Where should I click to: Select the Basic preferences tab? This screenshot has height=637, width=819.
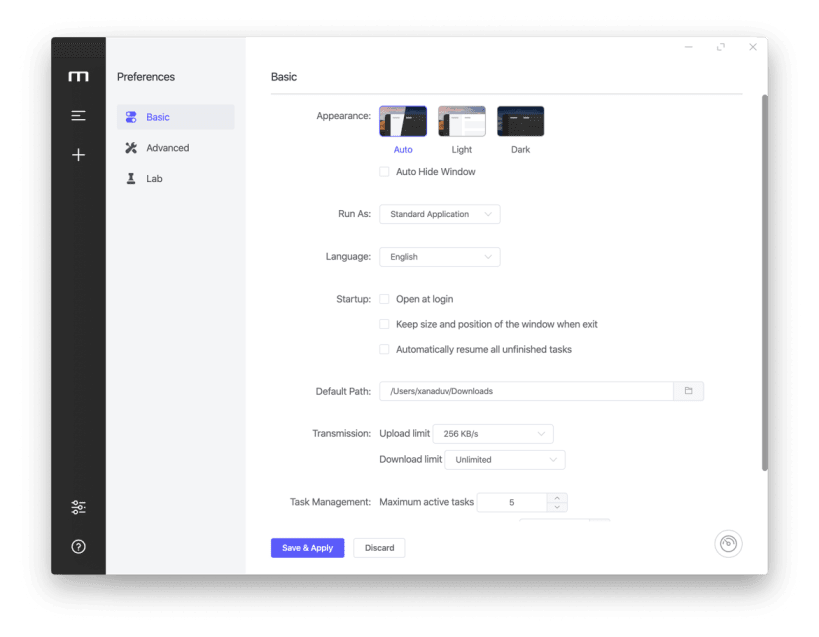point(176,117)
